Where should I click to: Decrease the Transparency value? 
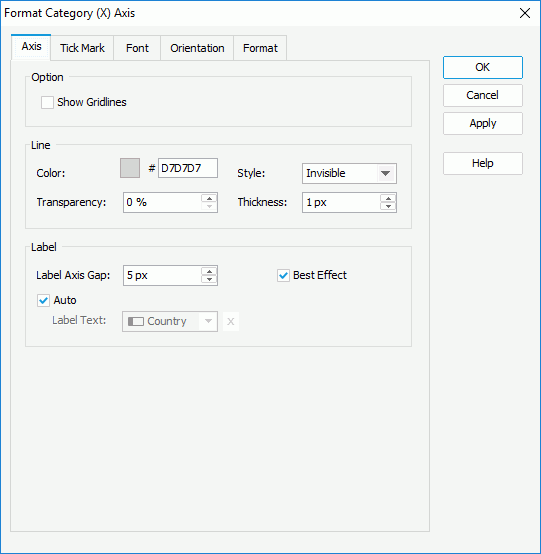click(x=209, y=207)
